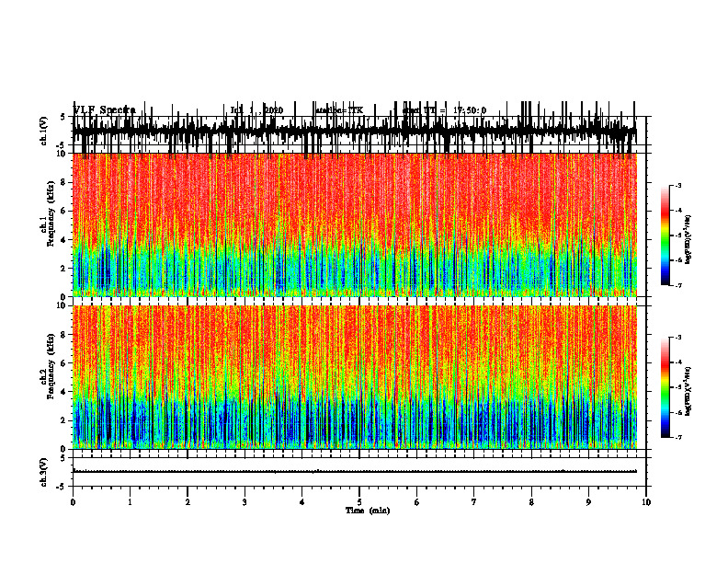The width and height of the screenshot is (728, 563).
Task: Click the ch.3(V) axis tick "5"
Action: pyautogui.click(x=63, y=458)
